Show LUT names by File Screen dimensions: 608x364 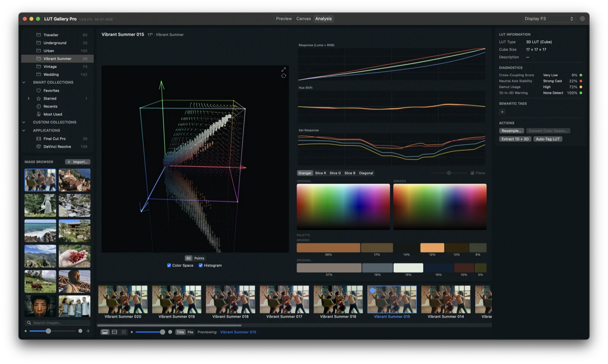[x=190, y=332]
